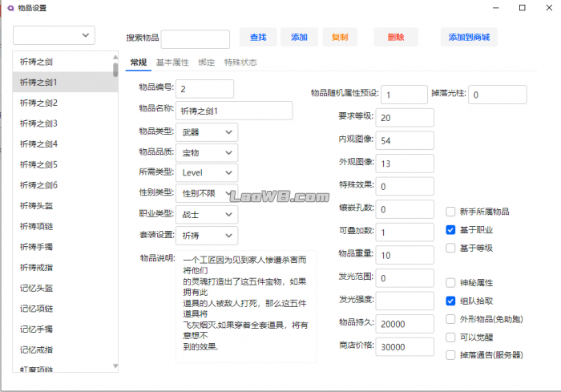561x392 pixels.
Task: Click the empty 发光强度 field
Action: (405, 301)
